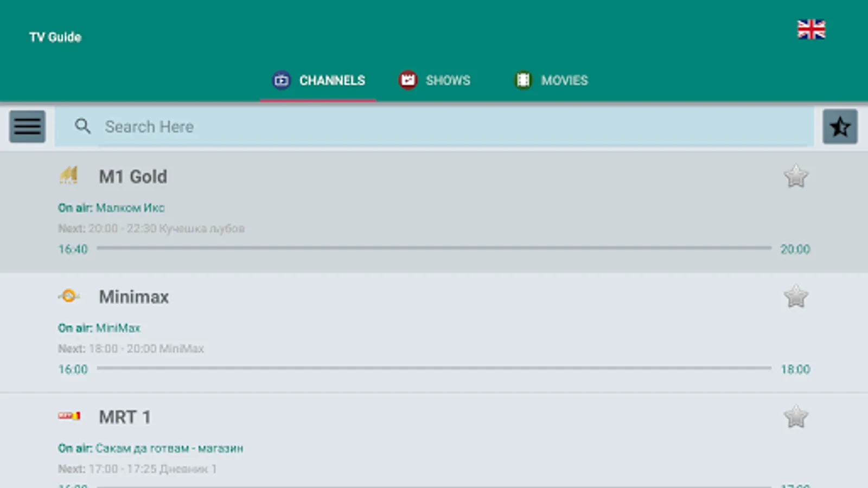This screenshot has width=868, height=488.
Task: Click the 16:40 start time on M1 Gold
Action: [x=73, y=249]
